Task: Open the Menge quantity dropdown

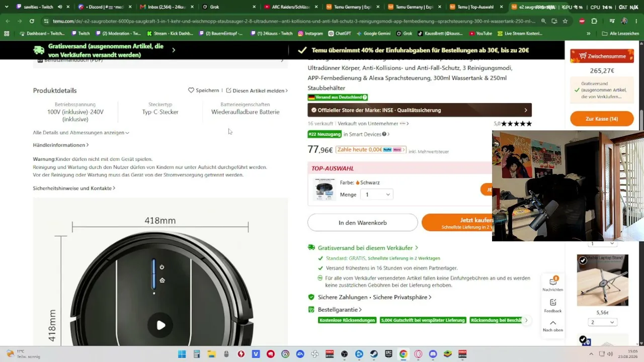Action: pyautogui.click(x=377, y=195)
